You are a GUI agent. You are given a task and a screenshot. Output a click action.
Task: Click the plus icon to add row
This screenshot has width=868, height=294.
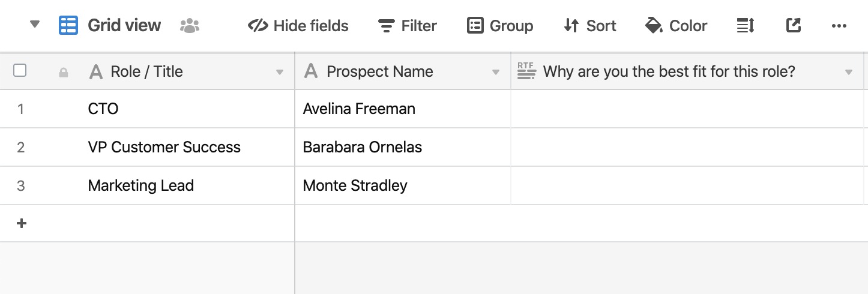[x=22, y=223]
